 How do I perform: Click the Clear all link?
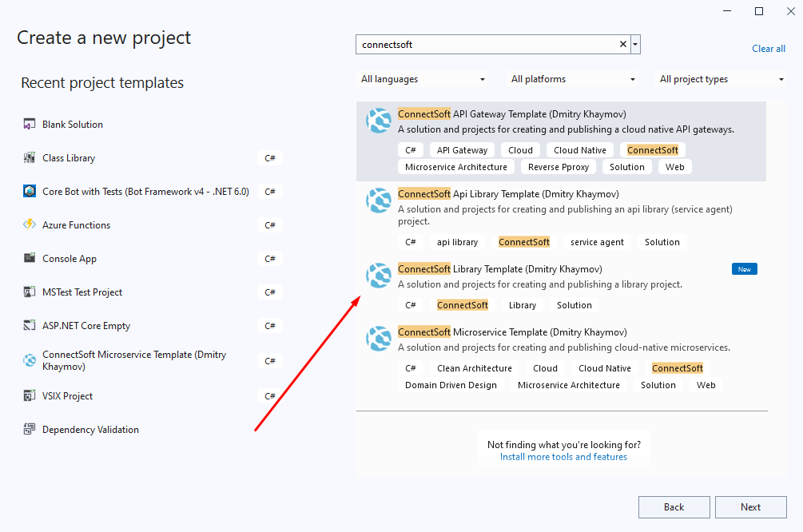tap(768, 48)
